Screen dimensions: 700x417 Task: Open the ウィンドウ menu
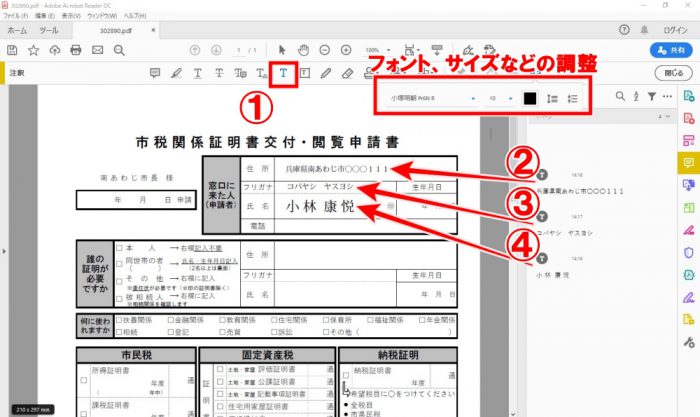[x=102, y=16]
